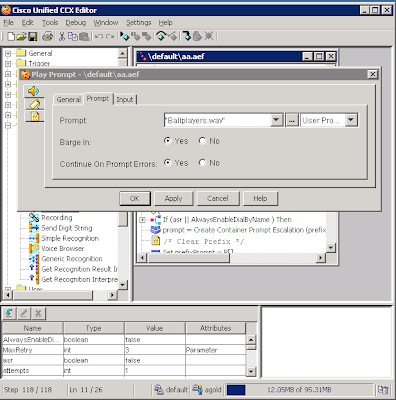
Task: Click the Help button in dialog
Action: (x=260, y=199)
